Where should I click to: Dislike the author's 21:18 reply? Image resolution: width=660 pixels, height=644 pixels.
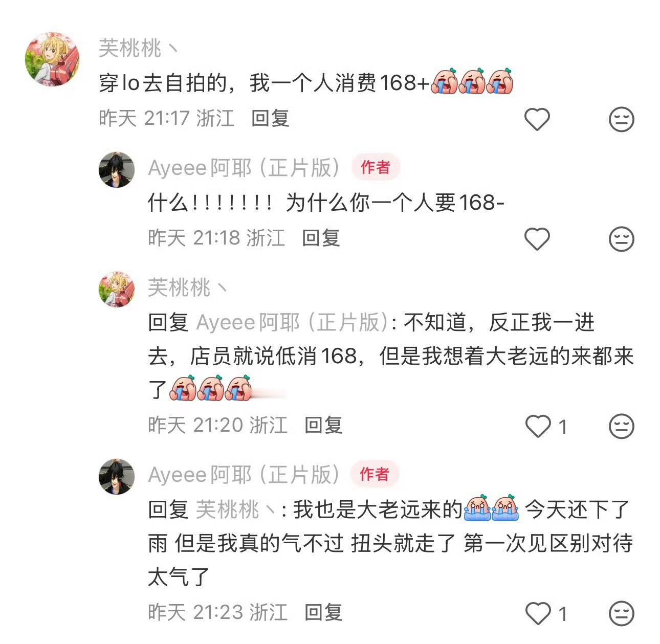pyautogui.click(x=622, y=239)
